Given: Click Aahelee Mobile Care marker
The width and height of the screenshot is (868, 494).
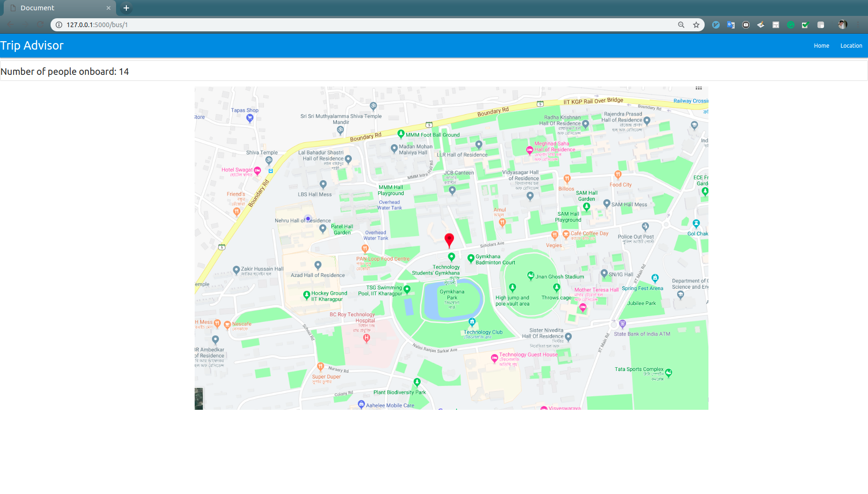Looking at the screenshot, I should pos(361,404).
